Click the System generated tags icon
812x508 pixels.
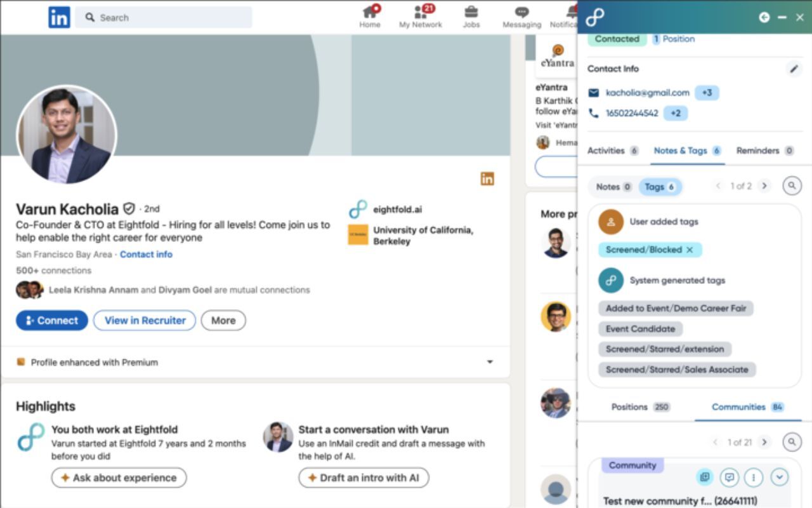tap(611, 280)
